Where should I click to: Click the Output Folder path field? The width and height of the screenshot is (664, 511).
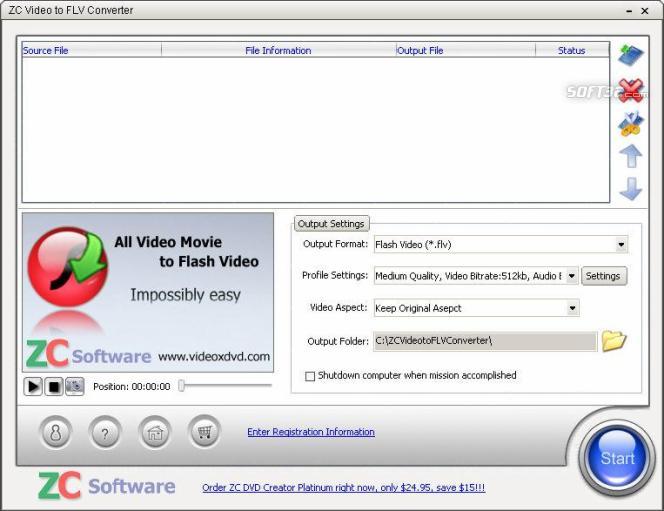(485, 341)
